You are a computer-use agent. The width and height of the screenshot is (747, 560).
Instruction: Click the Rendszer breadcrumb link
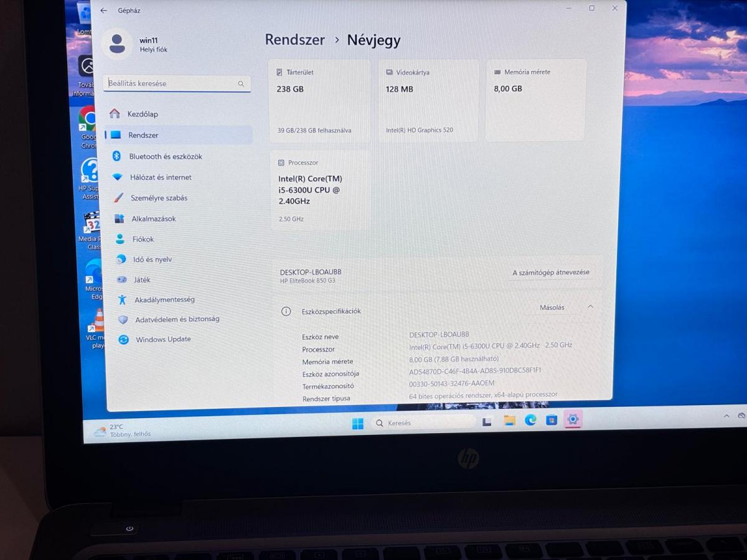(x=295, y=40)
